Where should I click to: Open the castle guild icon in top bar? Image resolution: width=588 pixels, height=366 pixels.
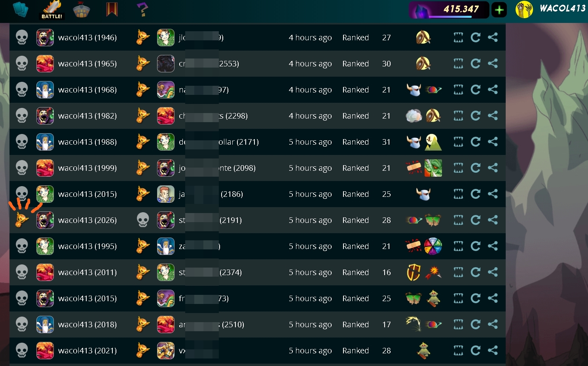click(82, 9)
